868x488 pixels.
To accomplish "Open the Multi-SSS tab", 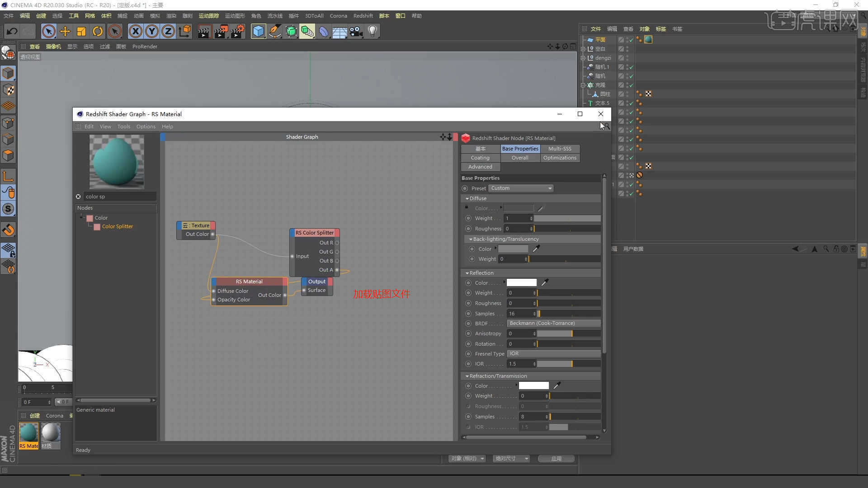I will (x=559, y=148).
